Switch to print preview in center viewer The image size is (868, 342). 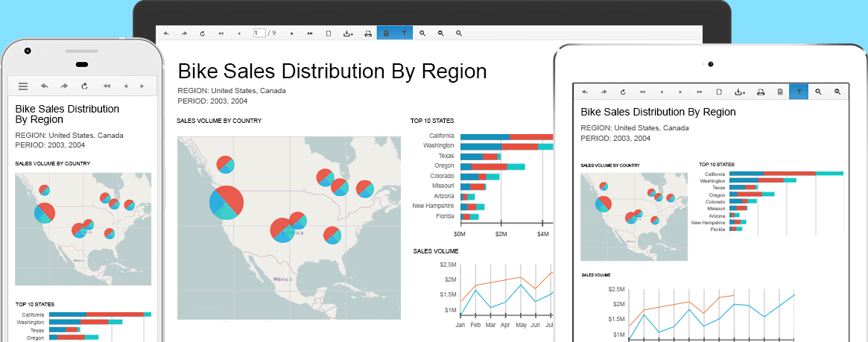click(x=329, y=34)
